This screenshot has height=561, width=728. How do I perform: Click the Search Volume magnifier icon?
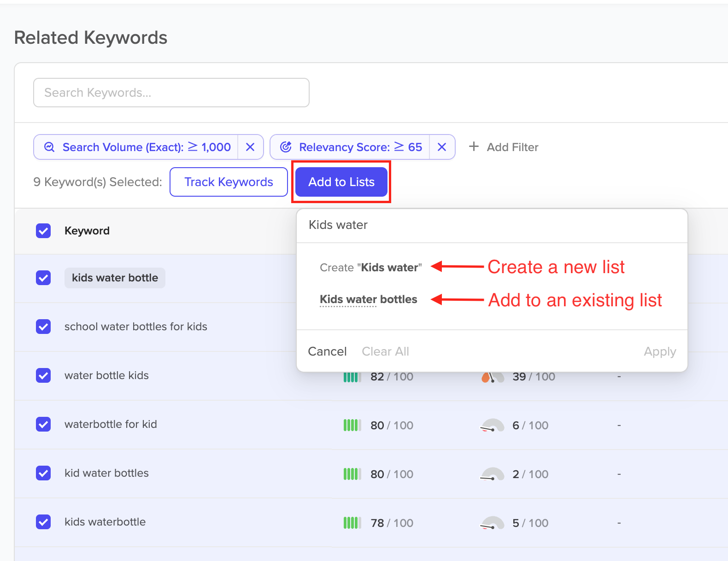pos(49,147)
